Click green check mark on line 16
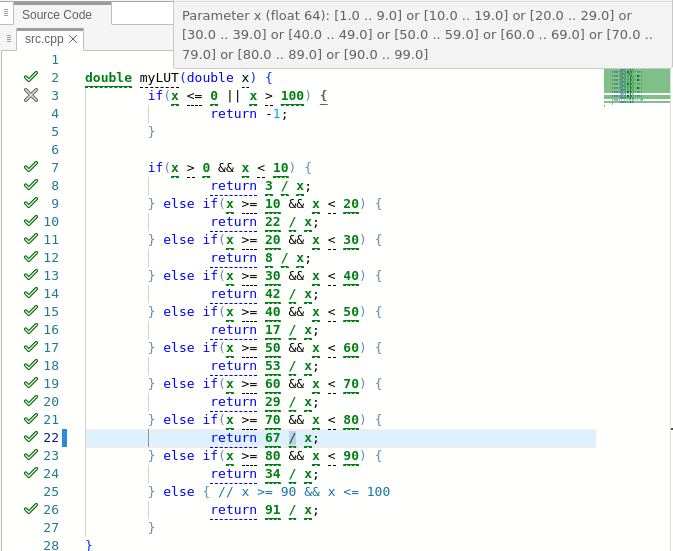The height and width of the screenshot is (551, 673). point(31,329)
